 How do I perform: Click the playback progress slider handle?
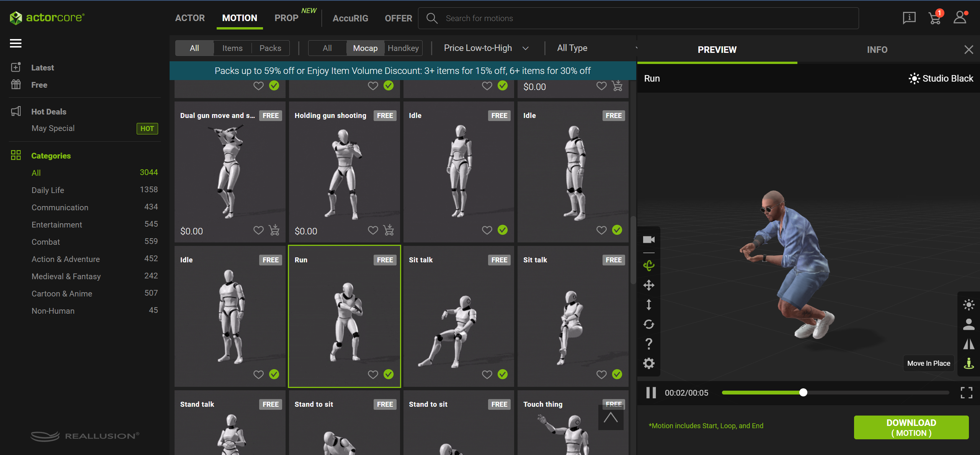803,393
